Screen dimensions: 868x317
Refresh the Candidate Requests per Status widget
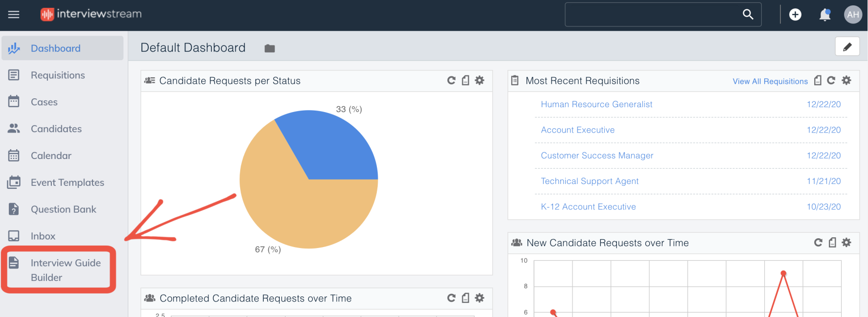(x=451, y=80)
